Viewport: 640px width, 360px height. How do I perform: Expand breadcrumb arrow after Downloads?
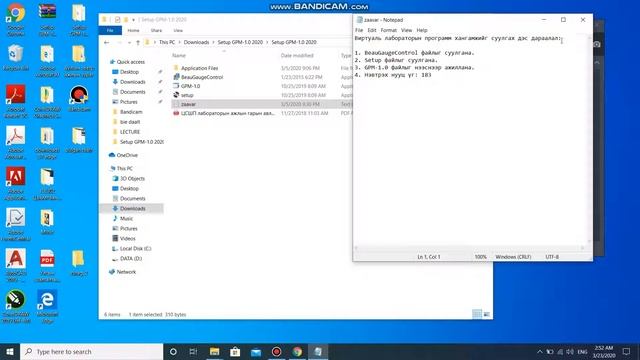point(213,42)
